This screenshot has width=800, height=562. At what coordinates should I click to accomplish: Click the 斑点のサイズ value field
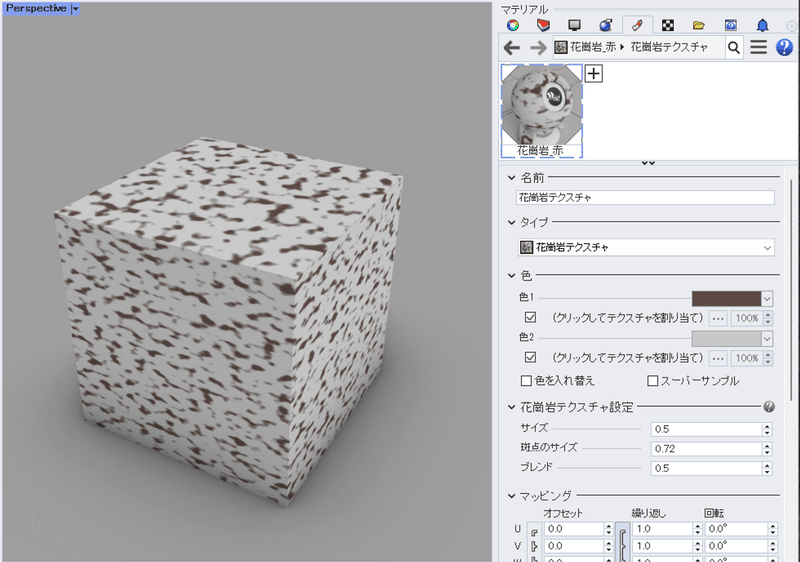point(706,449)
